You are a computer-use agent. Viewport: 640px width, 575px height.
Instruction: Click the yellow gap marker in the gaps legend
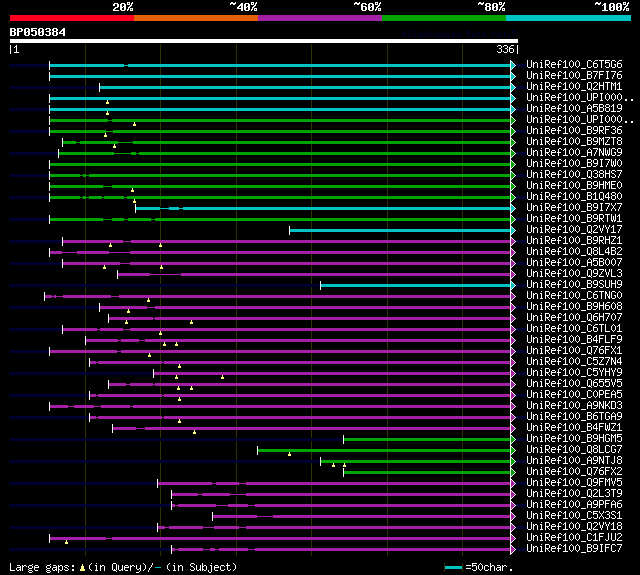point(82,567)
